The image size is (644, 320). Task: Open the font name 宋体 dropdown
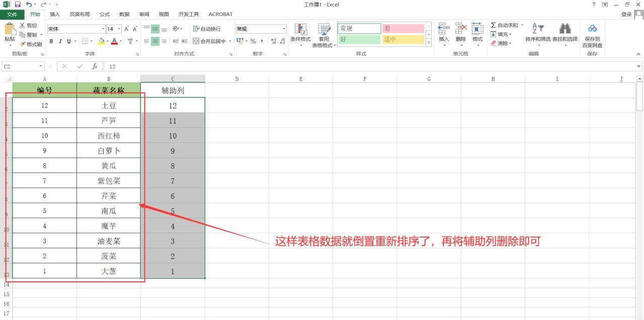103,29
